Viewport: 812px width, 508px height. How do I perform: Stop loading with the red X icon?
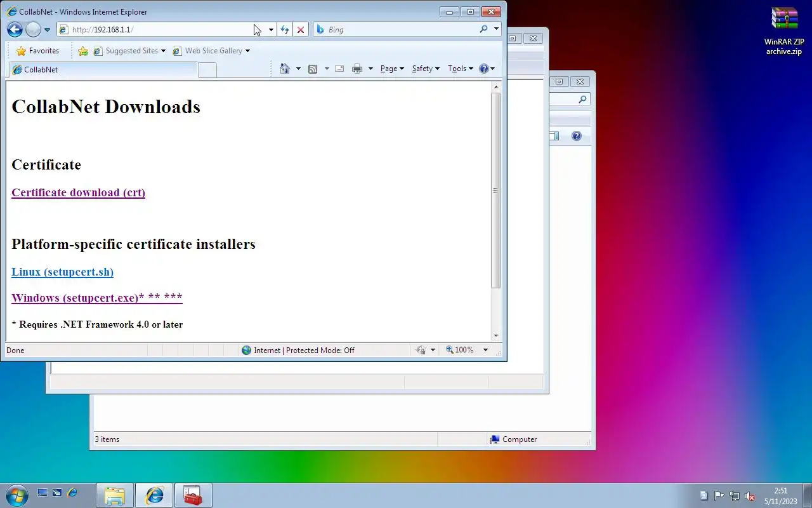[x=301, y=29]
